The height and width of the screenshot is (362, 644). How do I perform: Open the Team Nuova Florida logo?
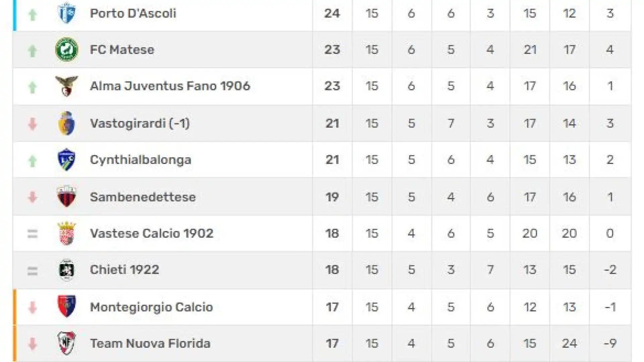(x=66, y=343)
